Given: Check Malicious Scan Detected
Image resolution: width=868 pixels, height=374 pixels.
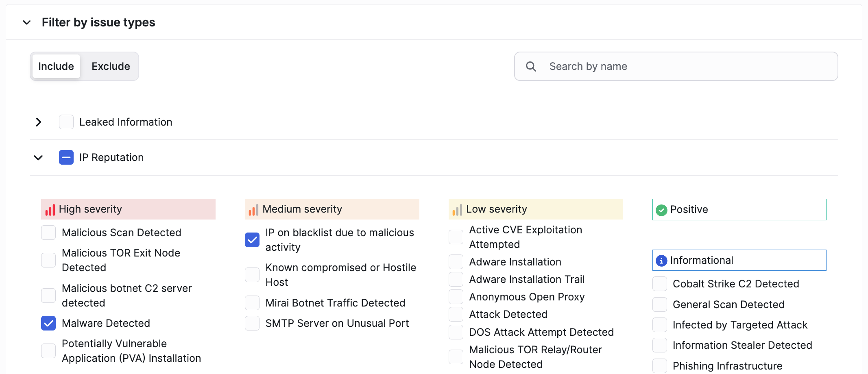Looking at the screenshot, I should tap(48, 233).
